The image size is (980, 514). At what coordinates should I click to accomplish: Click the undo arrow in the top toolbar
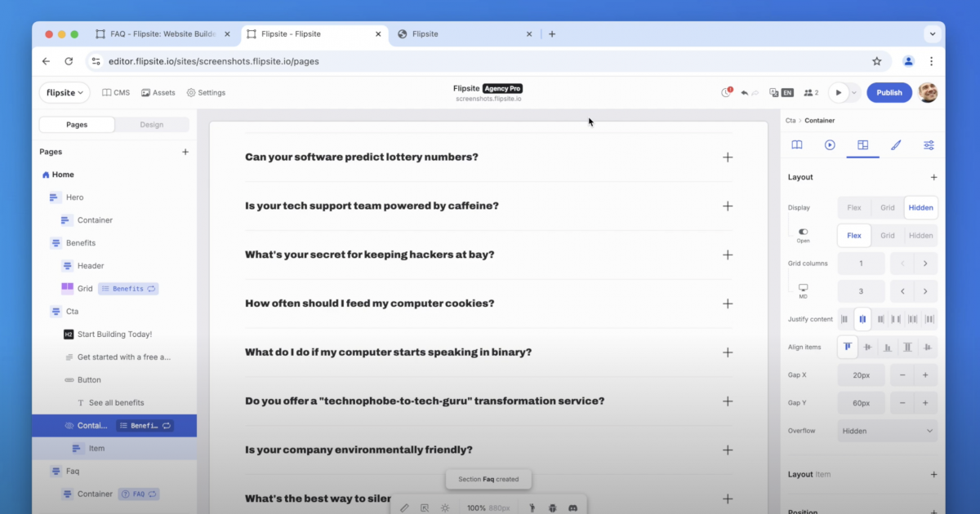745,92
